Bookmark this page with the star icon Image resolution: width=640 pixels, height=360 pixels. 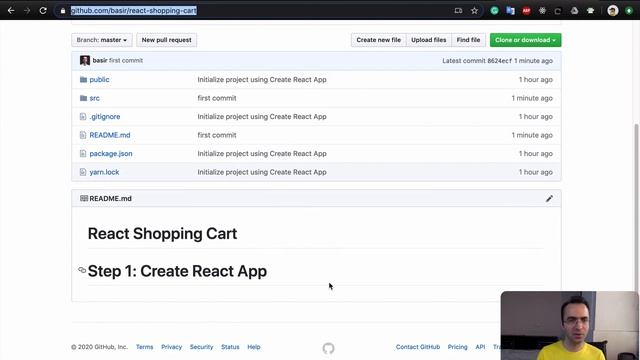[474, 11]
